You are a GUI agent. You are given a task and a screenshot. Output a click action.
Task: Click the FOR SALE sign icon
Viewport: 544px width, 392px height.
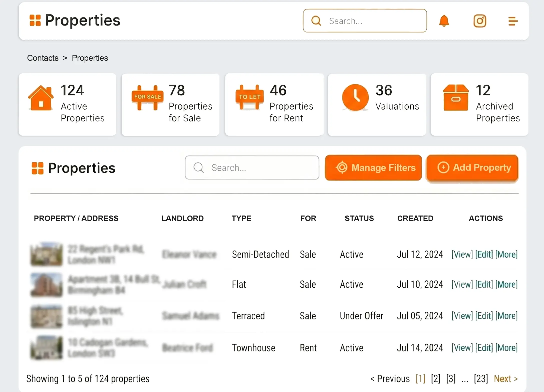pyautogui.click(x=147, y=98)
